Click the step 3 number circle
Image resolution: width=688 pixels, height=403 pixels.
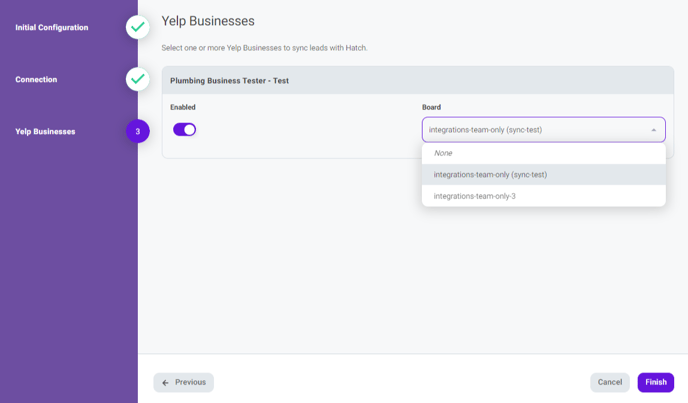pos(137,131)
